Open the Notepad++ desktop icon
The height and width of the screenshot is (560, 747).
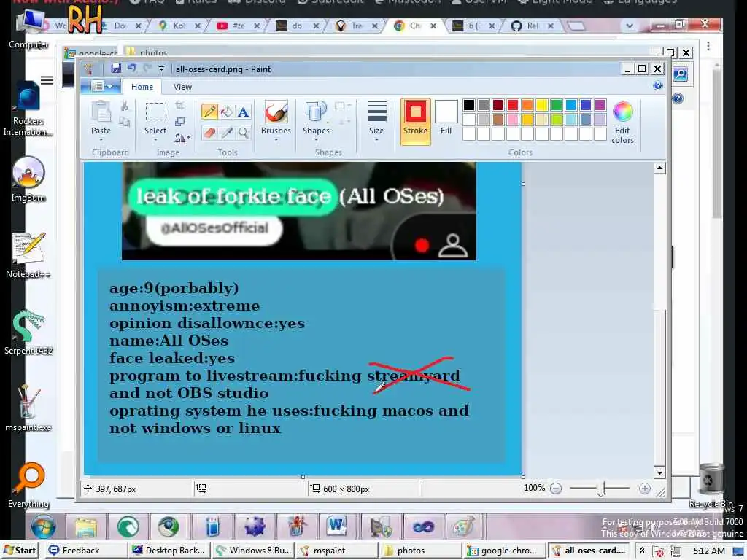click(x=28, y=254)
